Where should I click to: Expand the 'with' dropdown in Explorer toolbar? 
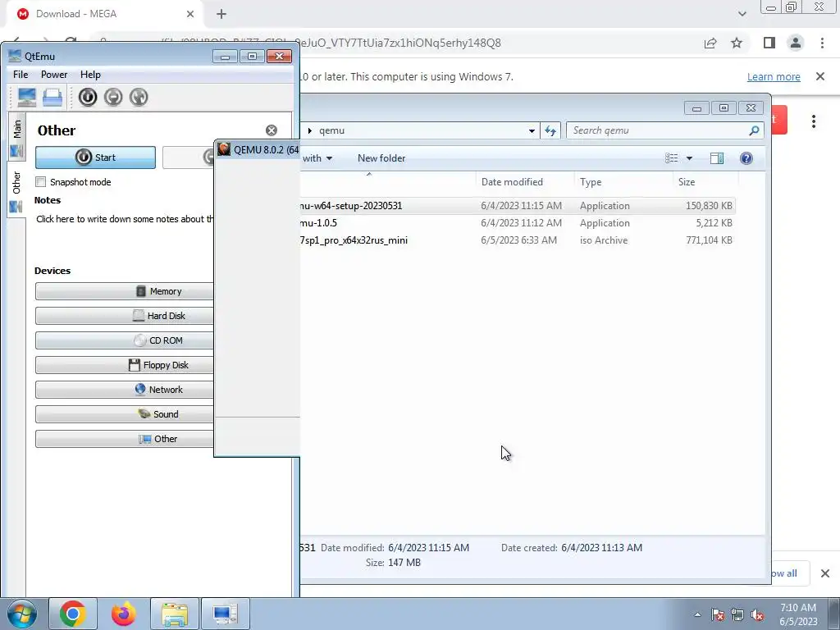pos(317,158)
